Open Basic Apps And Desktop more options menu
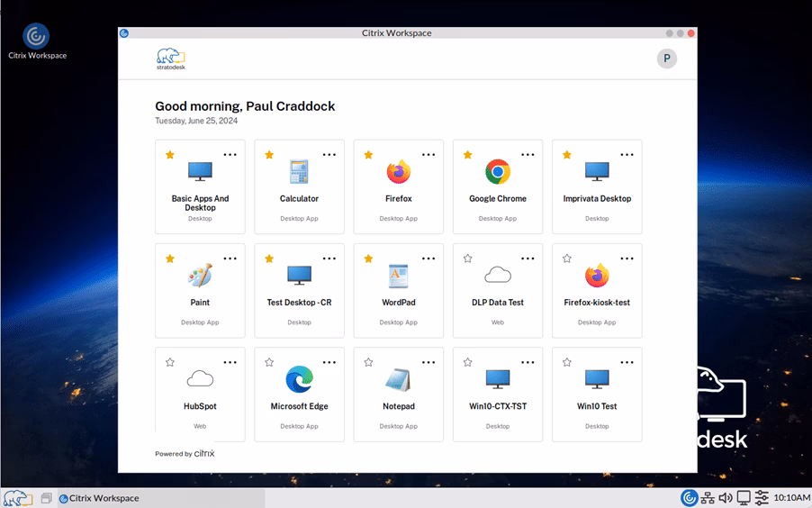The height and width of the screenshot is (508, 812). 230,155
